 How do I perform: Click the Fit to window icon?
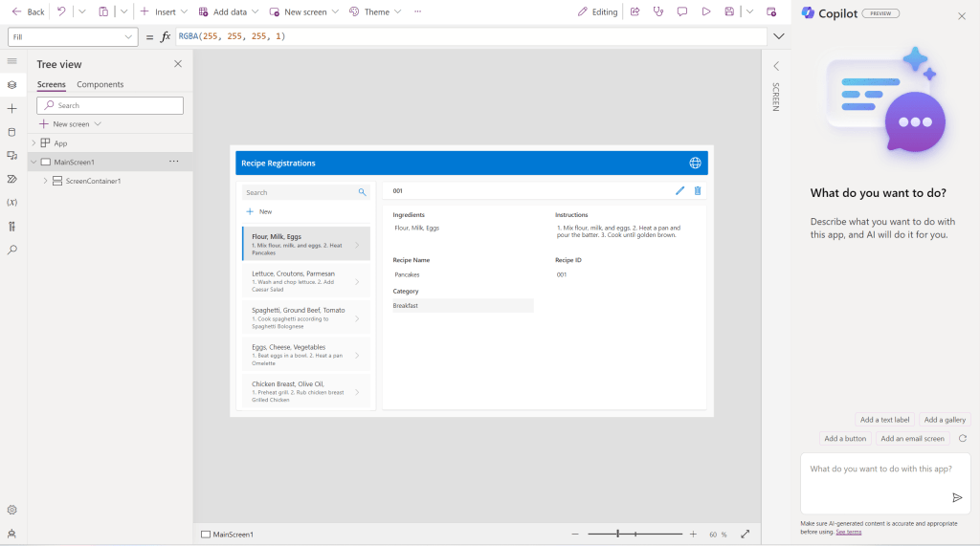[745, 535]
